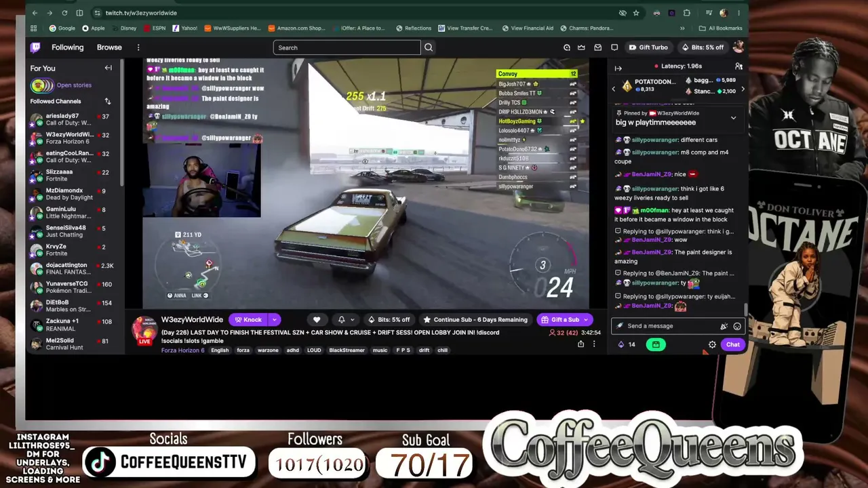Screen dimensions: 868x488
Task: Open the W3ezyWorldWide channel name
Action: point(192,320)
